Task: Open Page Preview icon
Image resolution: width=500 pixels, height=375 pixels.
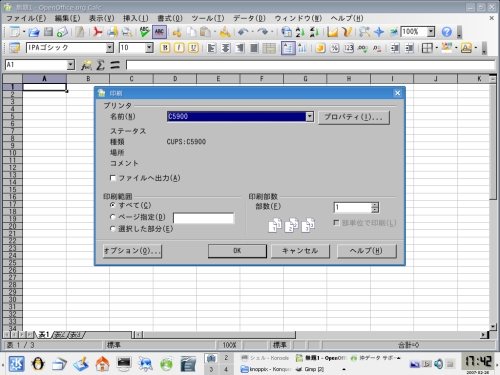Action: pyautogui.click(x=127, y=32)
